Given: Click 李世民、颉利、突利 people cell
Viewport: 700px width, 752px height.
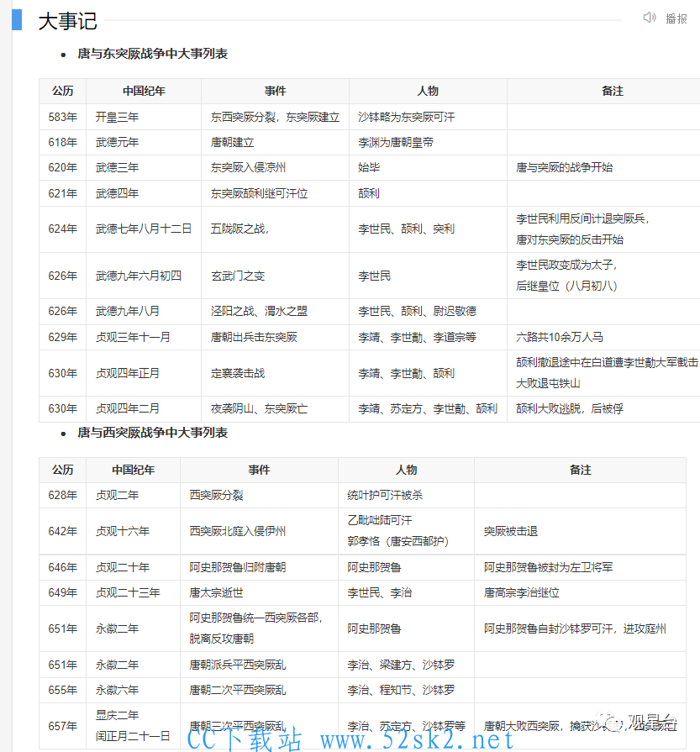Looking at the screenshot, I should 428,229.
